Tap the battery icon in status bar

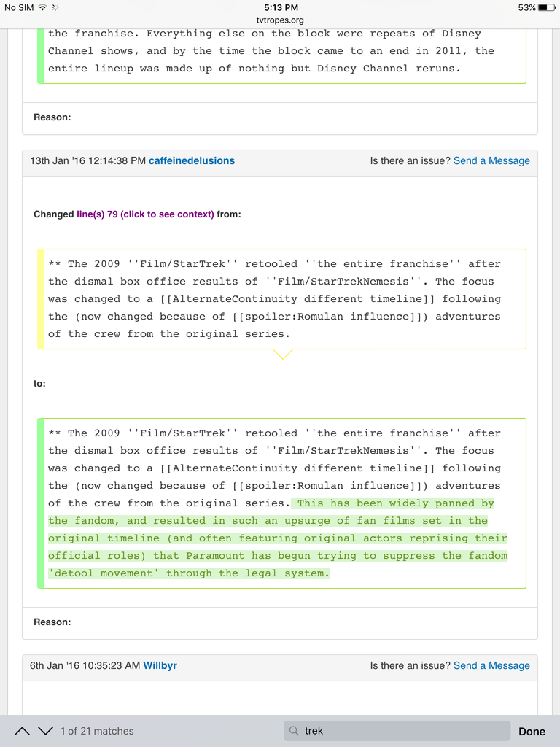pos(547,7)
